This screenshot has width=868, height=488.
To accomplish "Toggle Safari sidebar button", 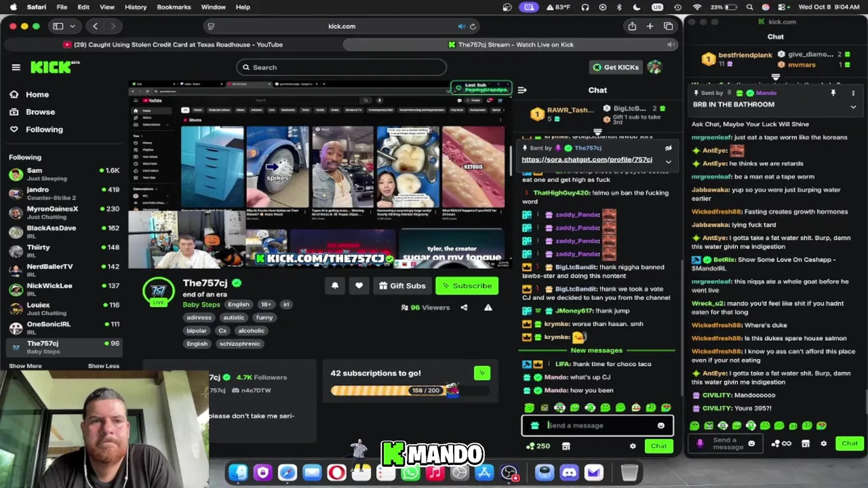I will [58, 26].
